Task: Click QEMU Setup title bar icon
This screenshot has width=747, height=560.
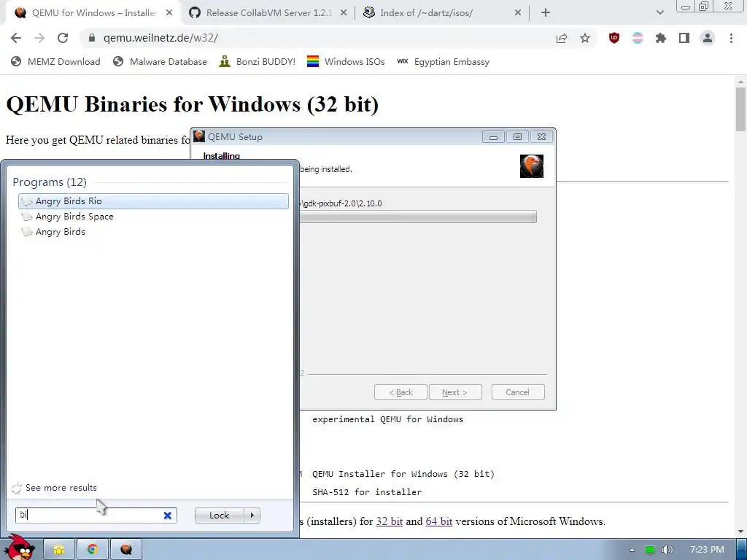Action: pos(198,136)
